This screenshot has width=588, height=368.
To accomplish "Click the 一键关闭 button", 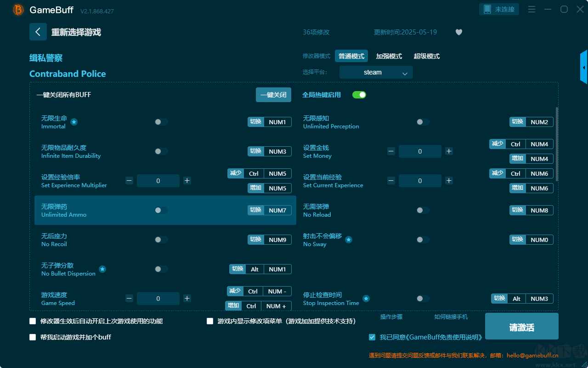I will tap(273, 95).
